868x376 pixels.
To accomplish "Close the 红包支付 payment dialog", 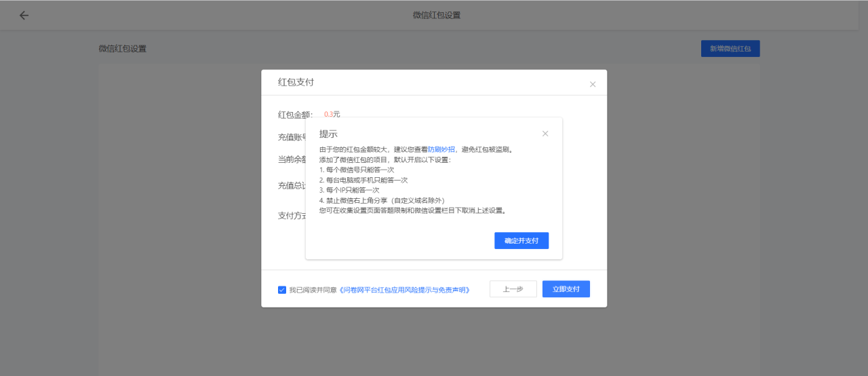I will (x=593, y=84).
